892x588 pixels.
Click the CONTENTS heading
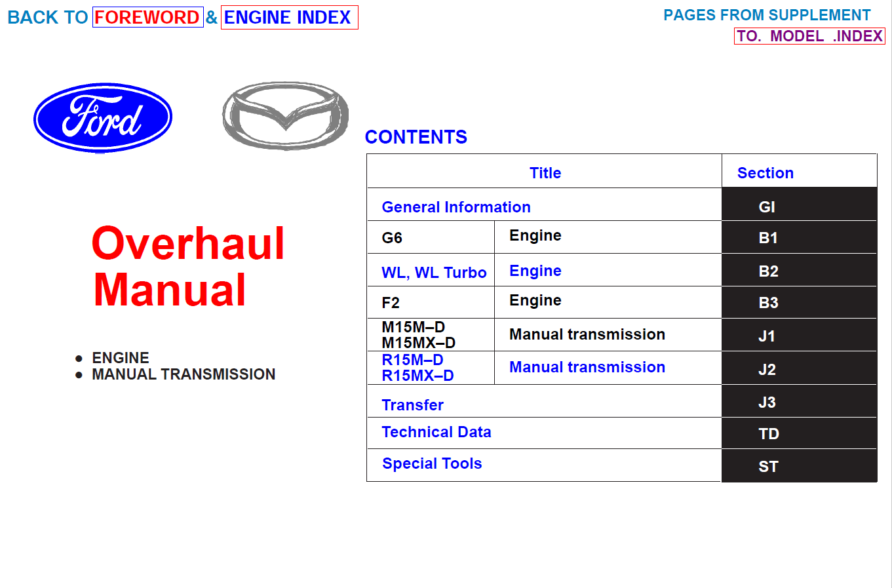(416, 137)
